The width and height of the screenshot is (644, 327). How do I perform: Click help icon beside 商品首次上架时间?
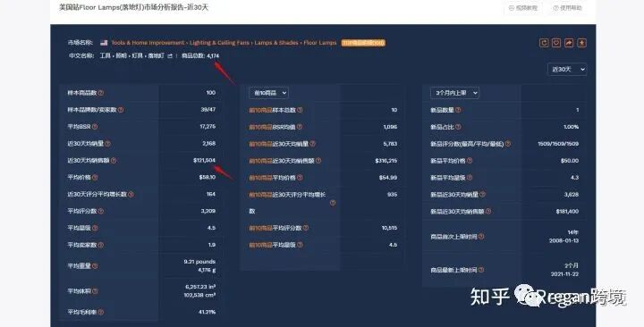(481, 237)
